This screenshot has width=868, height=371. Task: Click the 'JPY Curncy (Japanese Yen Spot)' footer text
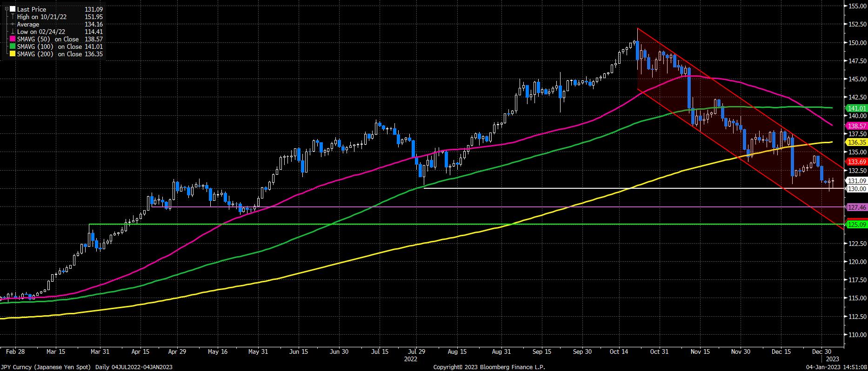[x=47, y=367]
